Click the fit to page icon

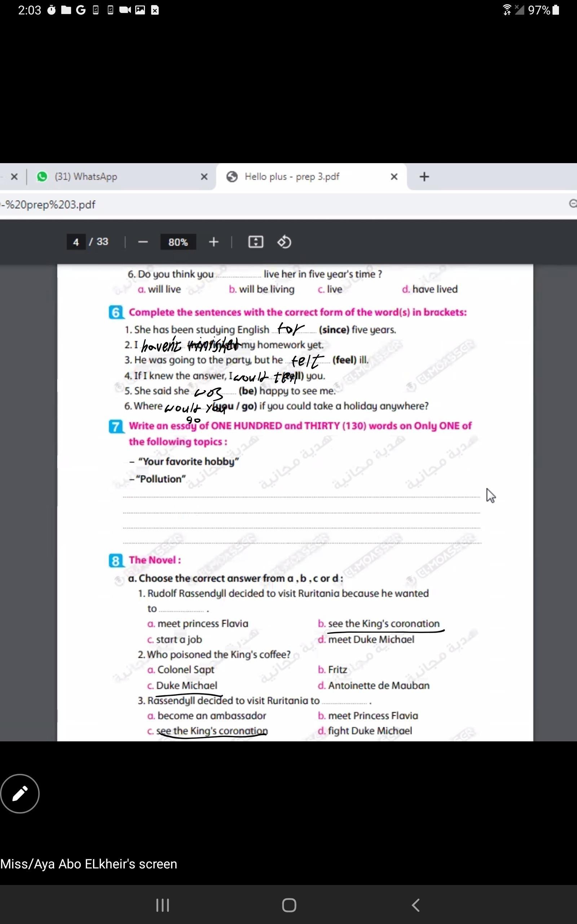coord(255,242)
